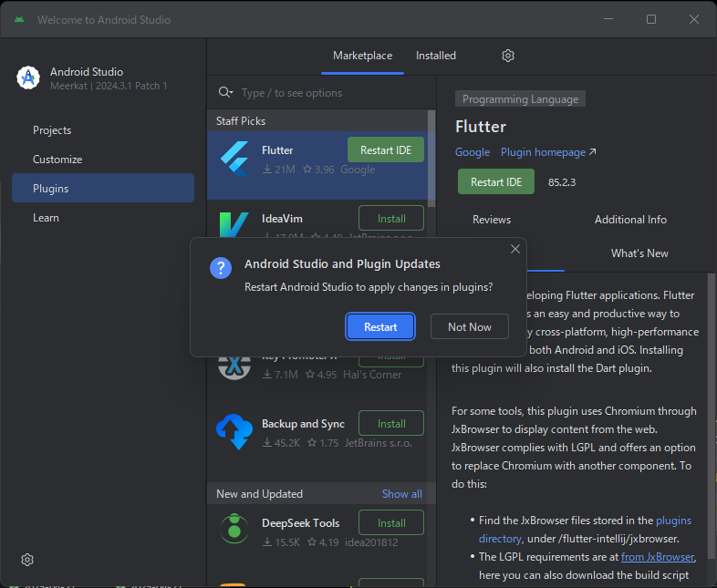Screen dimensions: 717x588
Task: Open the from JxBrowser link
Action: tap(658, 557)
